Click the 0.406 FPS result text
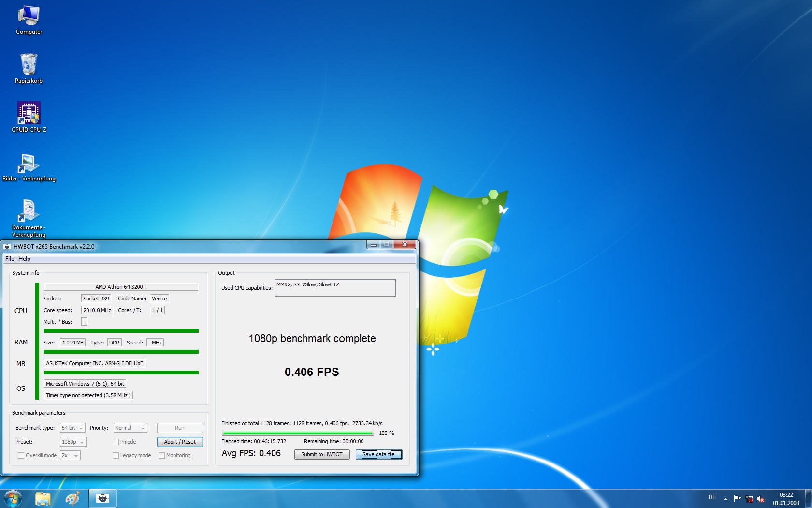The image size is (812, 508). click(312, 372)
